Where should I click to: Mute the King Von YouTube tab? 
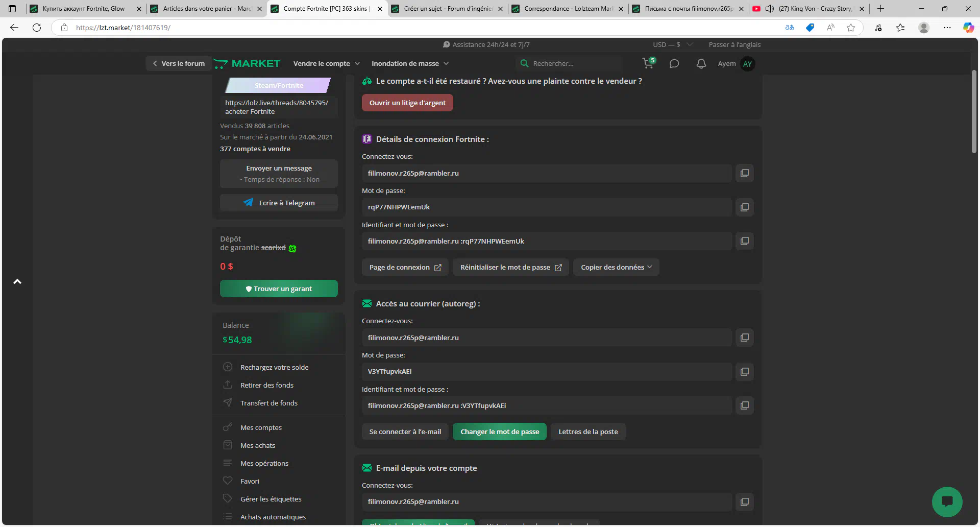770,9
